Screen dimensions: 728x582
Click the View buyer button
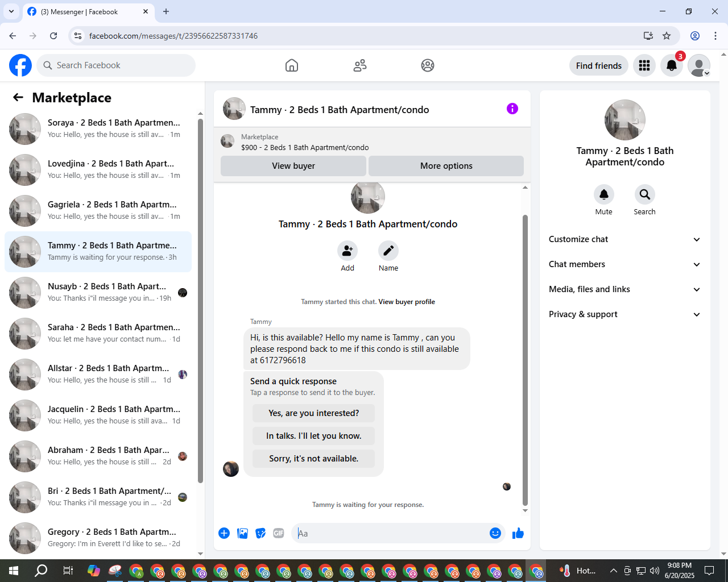[x=293, y=166]
